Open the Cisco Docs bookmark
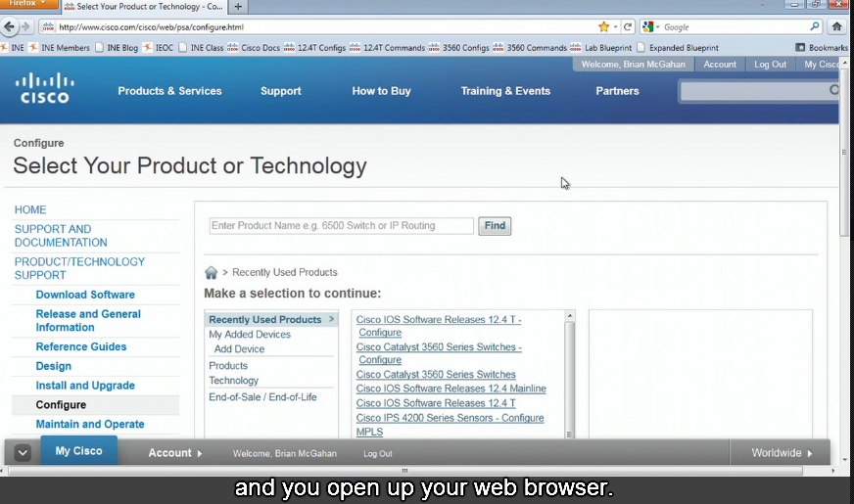Image resolution: width=854 pixels, height=504 pixels. 254,47
